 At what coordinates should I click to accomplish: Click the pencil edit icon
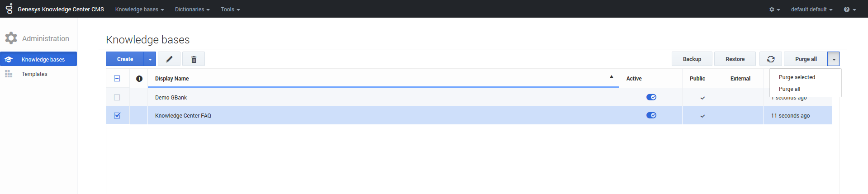(169, 59)
